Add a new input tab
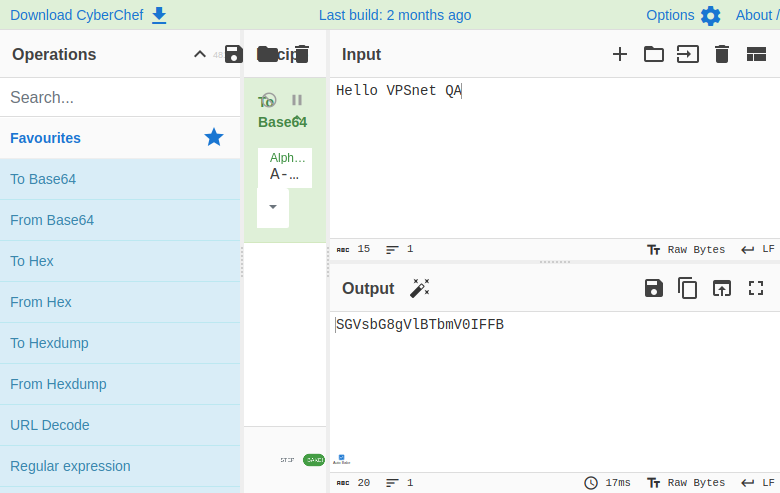 pos(620,54)
